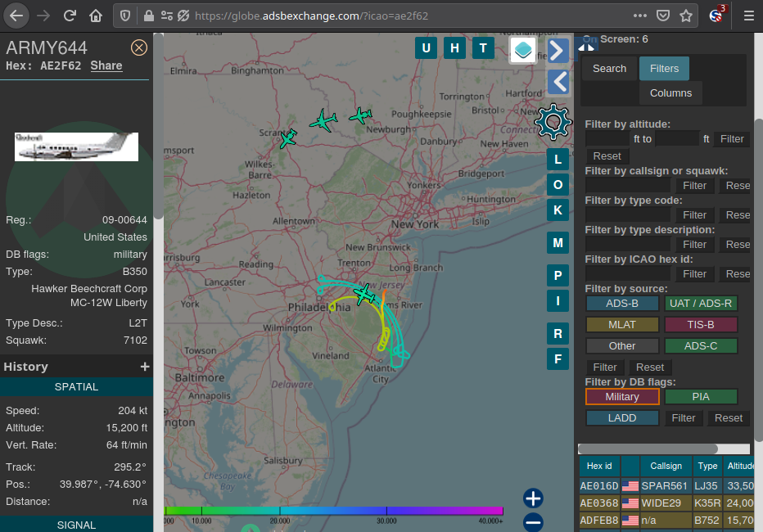Toggle the UAT / ADS-R source filter
Screen dimensions: 763x532
pos(701,304)
